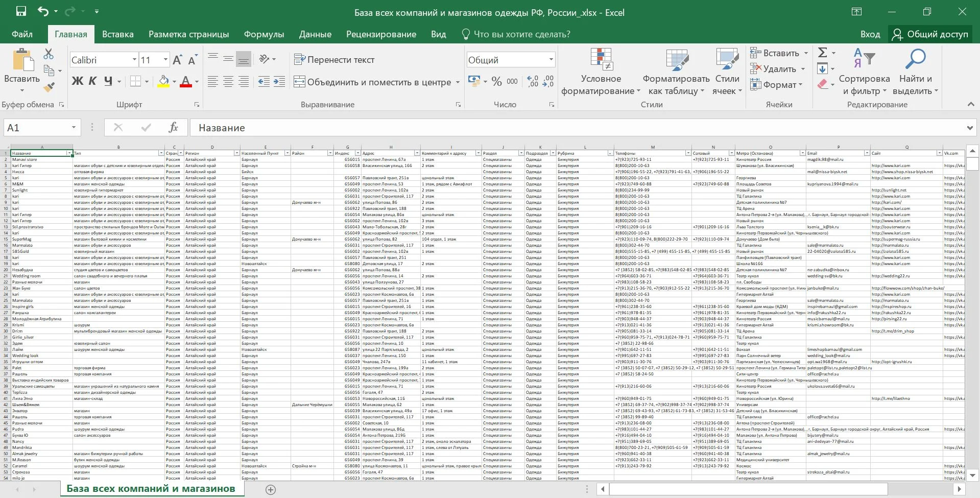Switch to the Формулы tab
Screen dimensions: 980x498
coord(264,34)
